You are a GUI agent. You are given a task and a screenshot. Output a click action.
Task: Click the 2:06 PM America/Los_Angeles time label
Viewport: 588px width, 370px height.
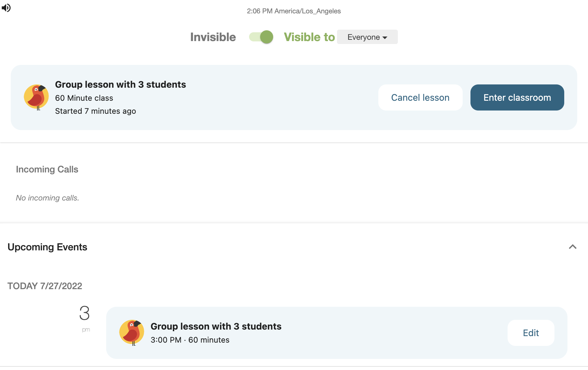[294, 11]
